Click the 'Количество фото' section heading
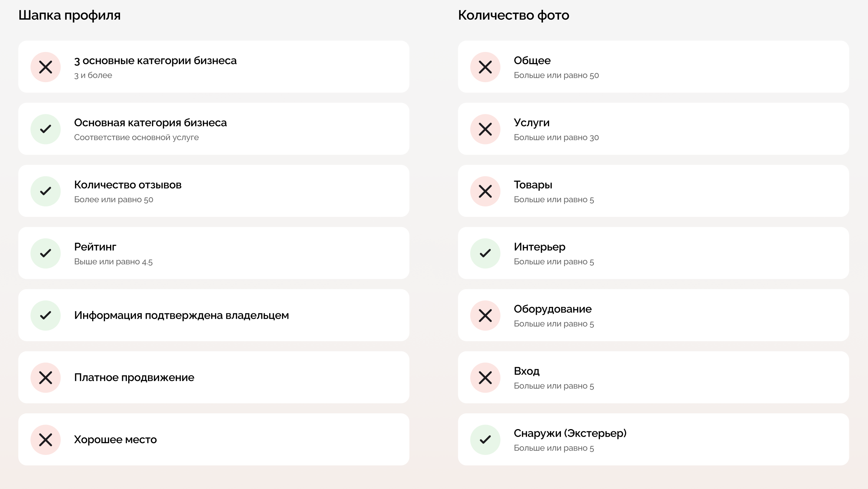This screenshot has width=868, height=489. coord(514,15)
